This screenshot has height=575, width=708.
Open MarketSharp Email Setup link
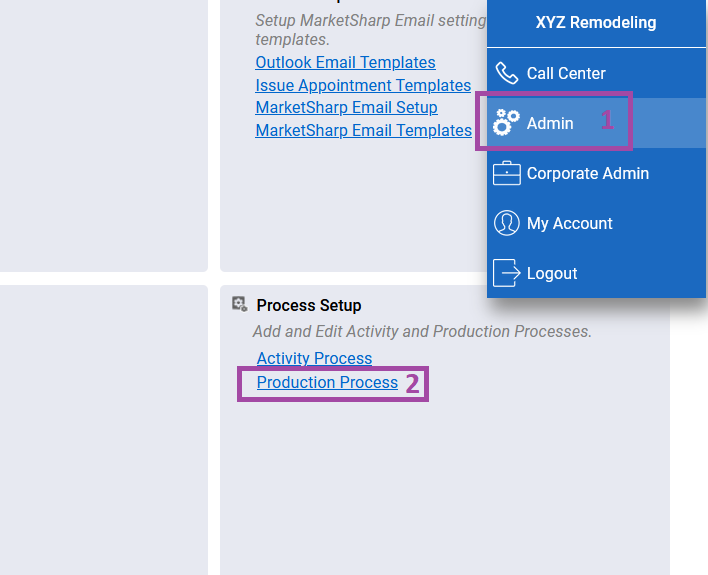point(346,108)
